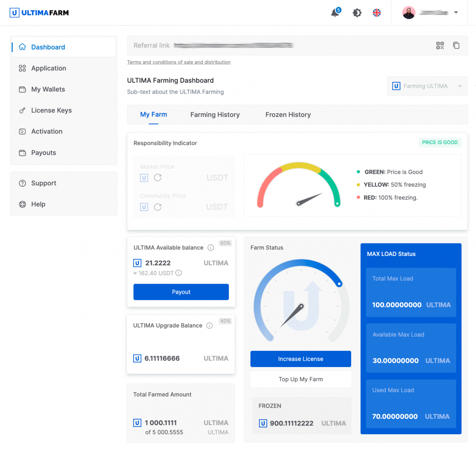476x451 pixels.
Task: Expand the user account dropdown arrow
Action: (456, 13)
